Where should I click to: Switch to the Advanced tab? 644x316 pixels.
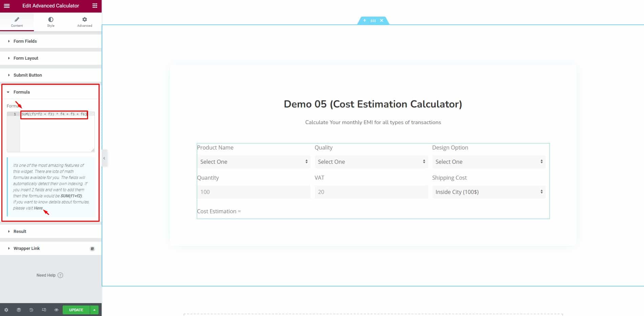85,22
